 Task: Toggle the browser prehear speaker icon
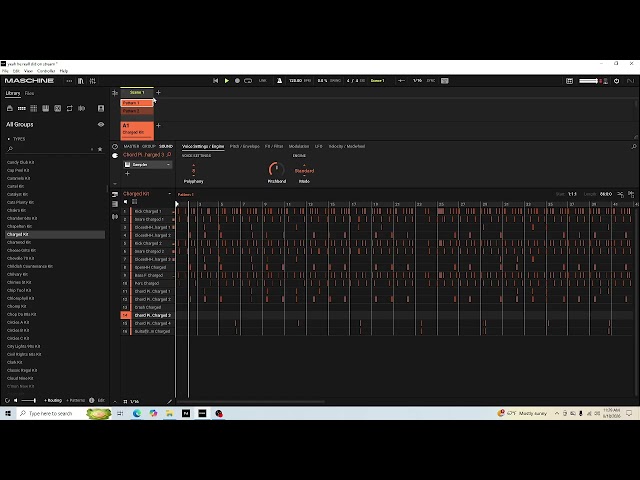tap(16, 400)
